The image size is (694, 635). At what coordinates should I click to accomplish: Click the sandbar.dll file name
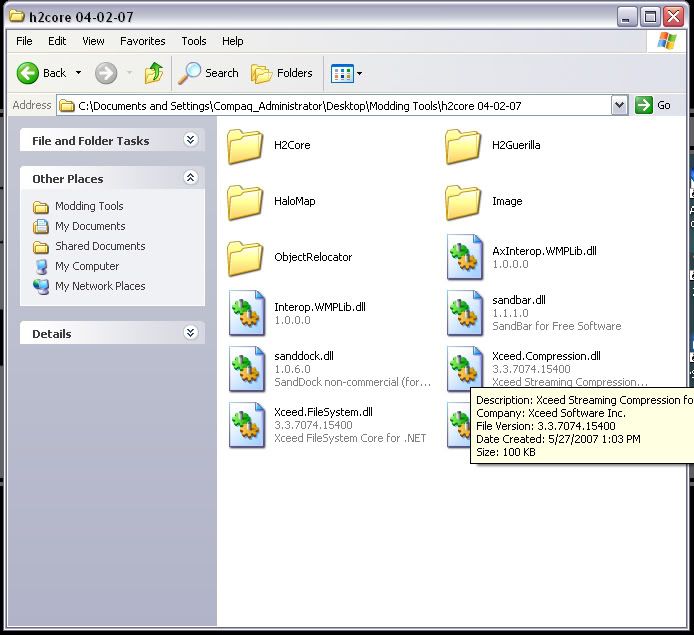[519, 300]
